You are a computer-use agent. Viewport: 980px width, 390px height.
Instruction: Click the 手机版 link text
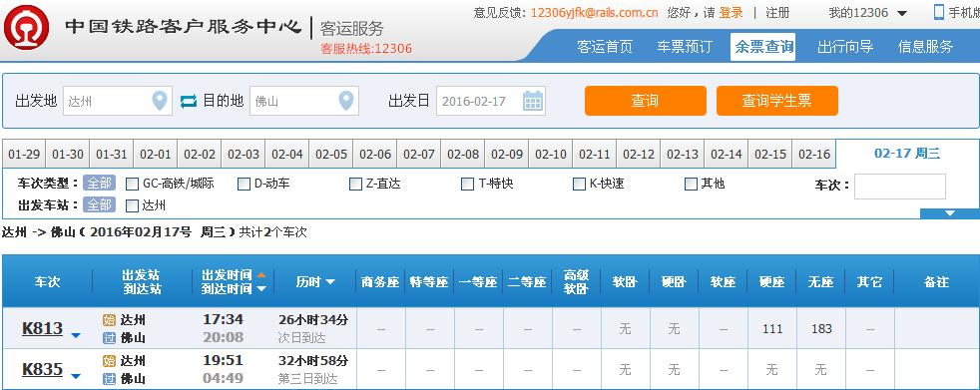(964, 13)
